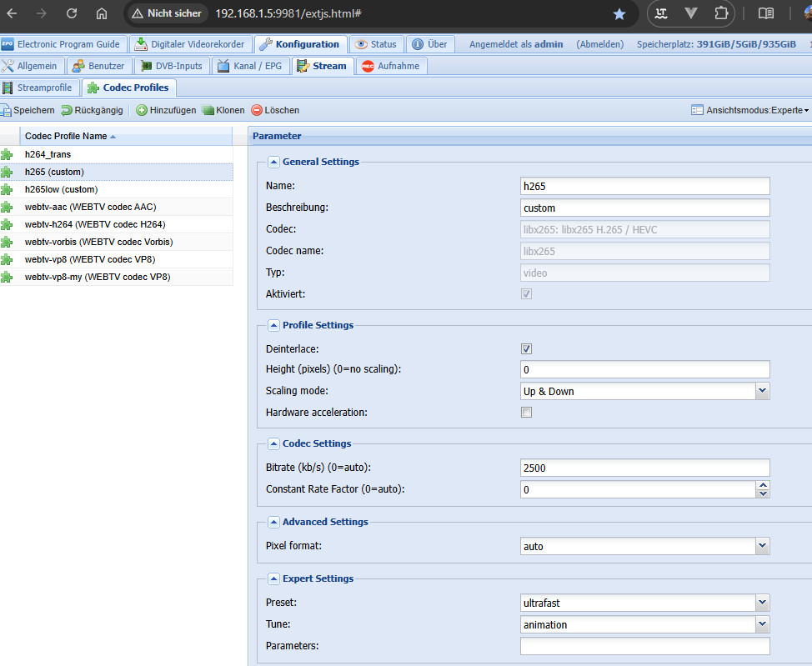Bookmark page with the star icon

619,14
